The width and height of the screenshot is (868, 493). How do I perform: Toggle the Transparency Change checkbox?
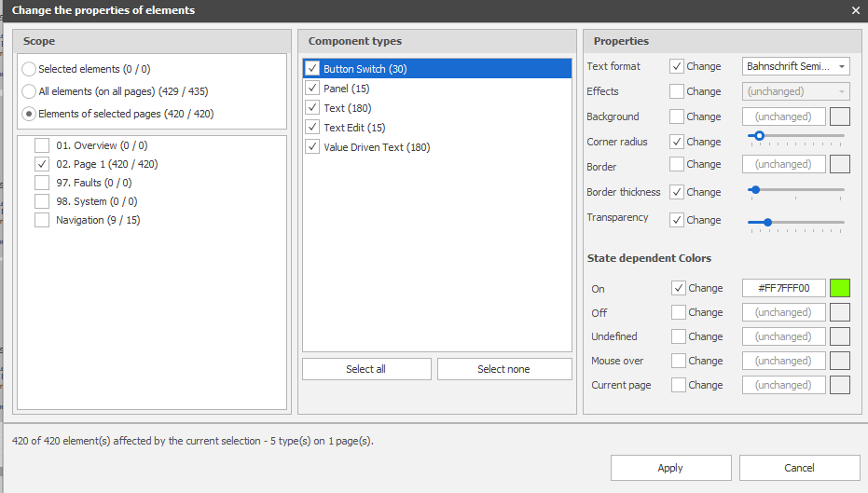coord(677,220)
